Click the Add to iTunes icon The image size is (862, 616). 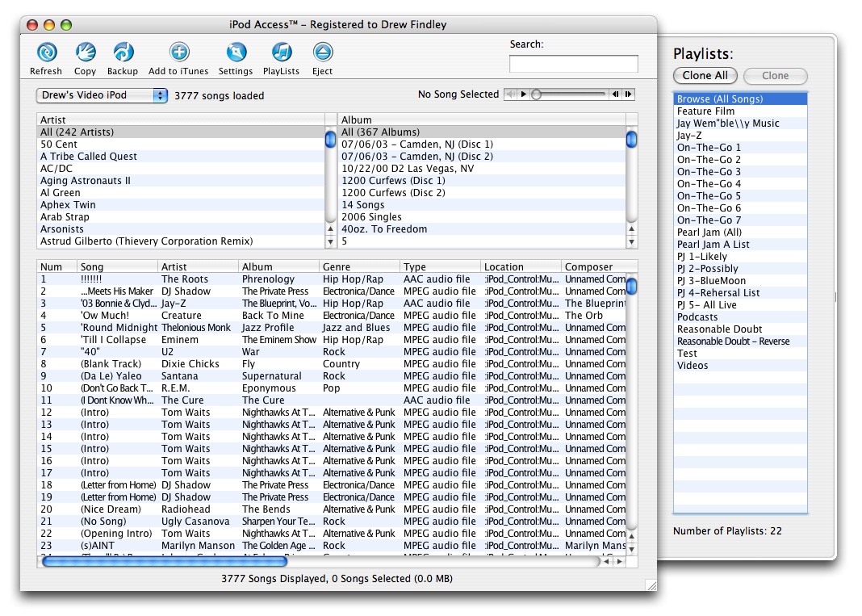pyautogui.click(x=178, y=53)
